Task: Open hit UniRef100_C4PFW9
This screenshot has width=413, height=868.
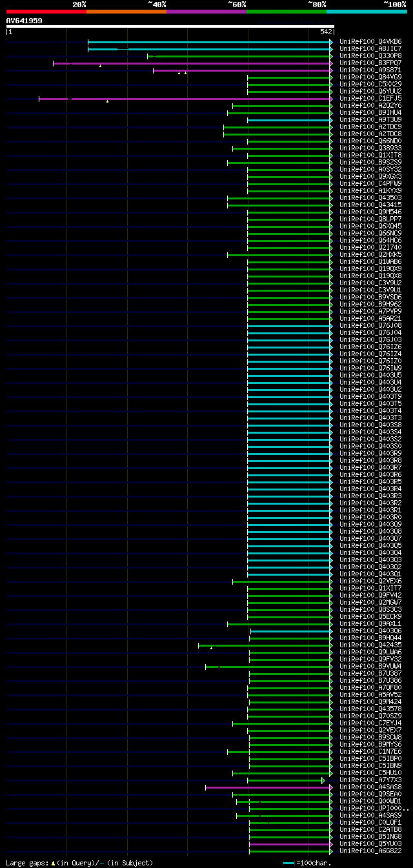Action: tap(370, 184)
